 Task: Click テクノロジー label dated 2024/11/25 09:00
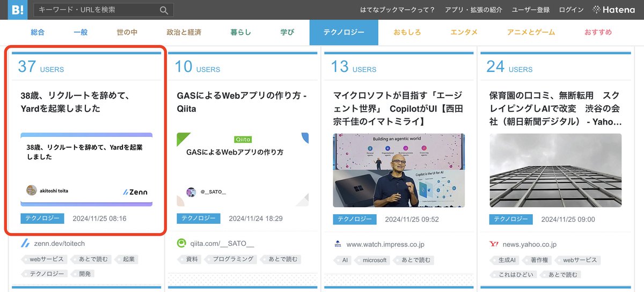(x=511, y=219)
